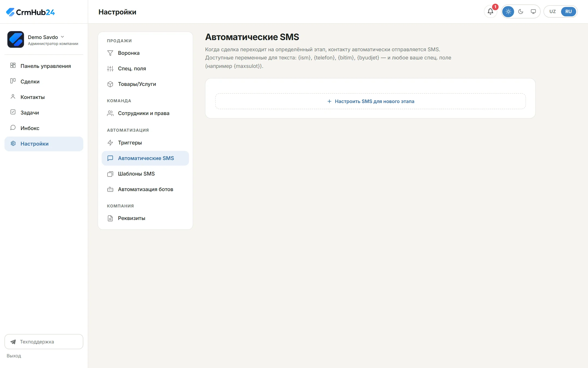Screen dimensions: 588x368
Task: Click the Настройки header title
Action: pyautogui.click(x=117, y=12)
